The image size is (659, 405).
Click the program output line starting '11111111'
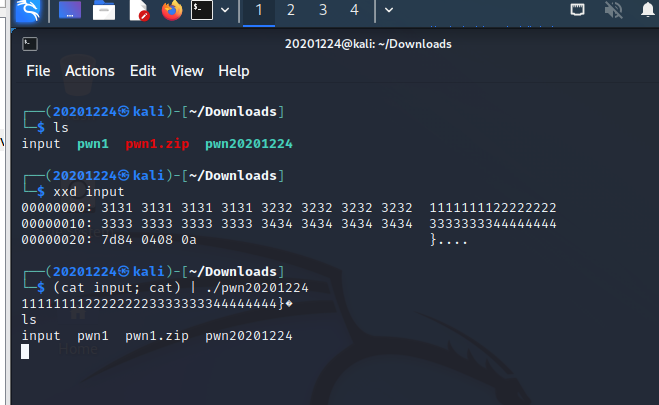(x=157, y=303)
